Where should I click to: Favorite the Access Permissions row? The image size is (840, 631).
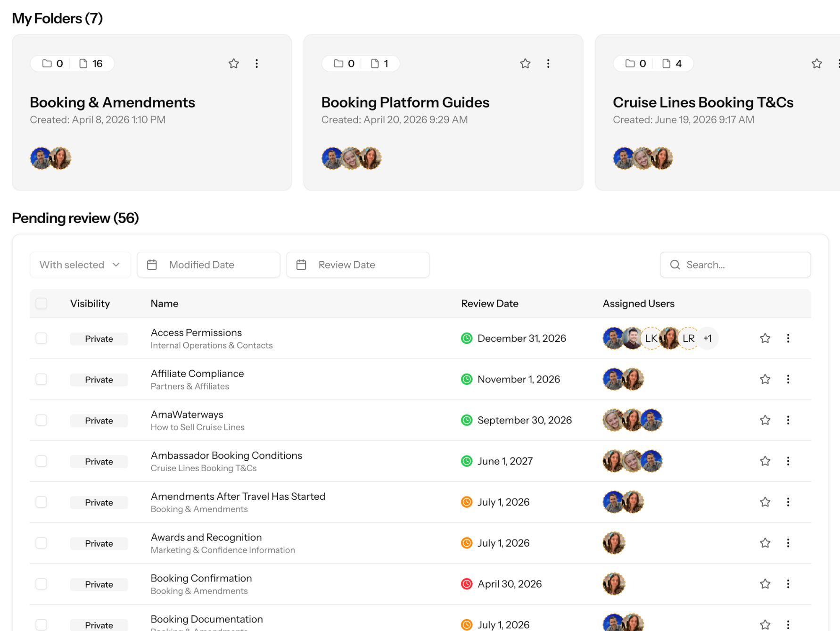click(765, 338)
